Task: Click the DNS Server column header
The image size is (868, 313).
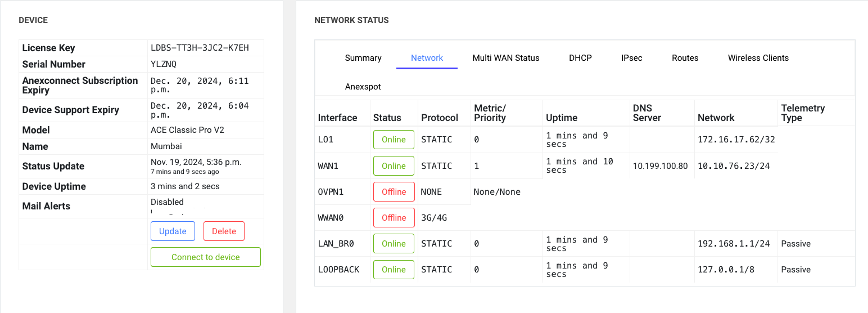Action: pyautogui.click(x=647, y=113)
